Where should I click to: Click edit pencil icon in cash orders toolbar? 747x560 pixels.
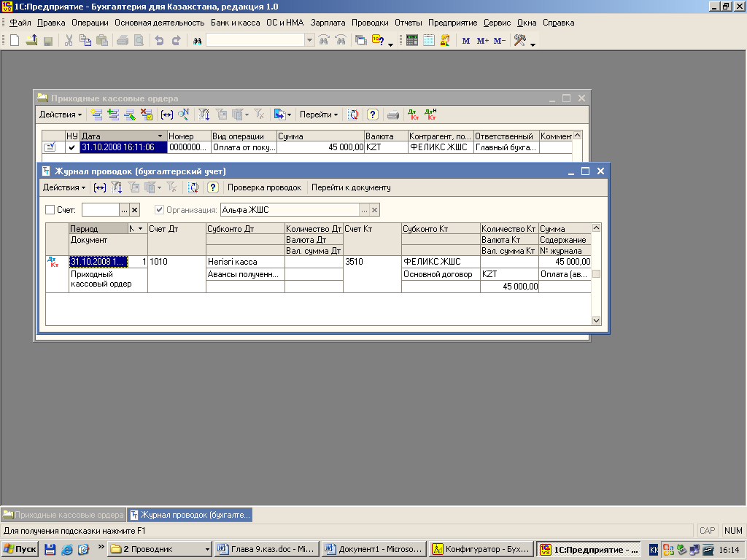pyautogui.click(x=130, y=114)
